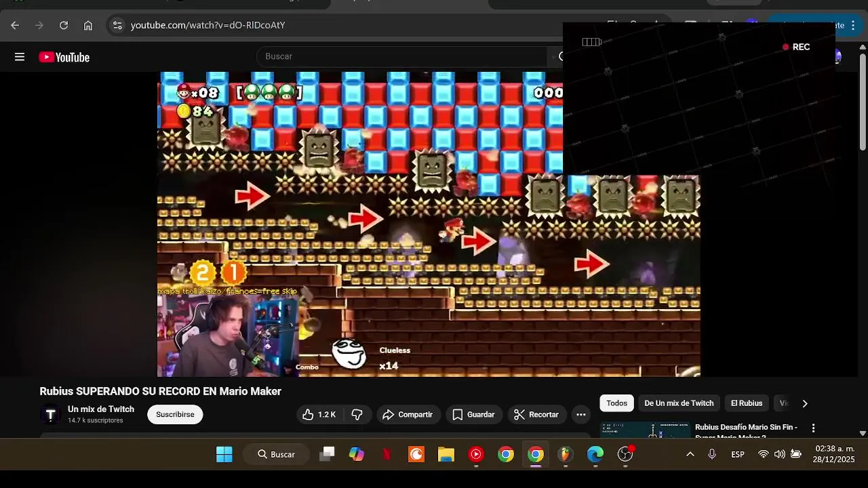This screenshot has height=488, width=868.
Task: Subscribe using the Suscribirse button
Action: tap(175, 414)
